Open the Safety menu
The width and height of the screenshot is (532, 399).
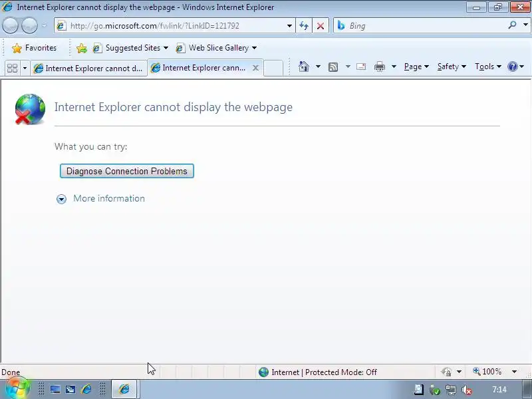pos(452,66)
